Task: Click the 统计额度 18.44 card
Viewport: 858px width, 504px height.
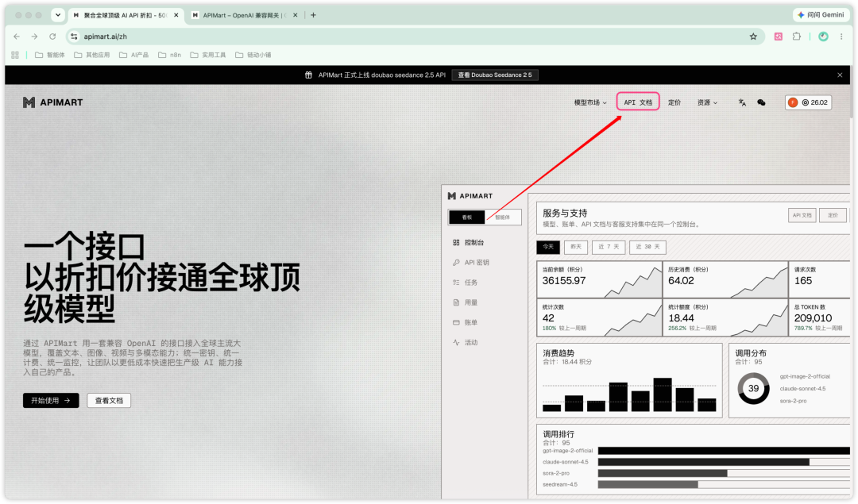Action: 725,317
